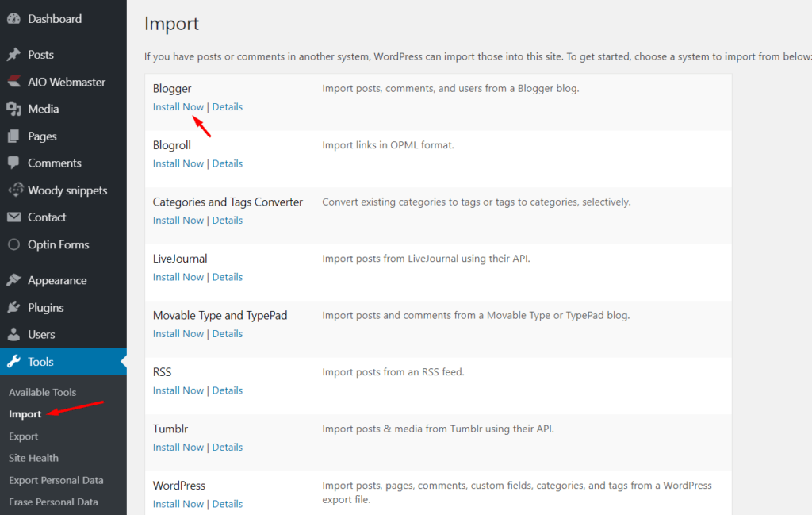The height and width of the screenshot is (515, 812).
Task: Open the Export submenu item
Action: tap(24, 436)
